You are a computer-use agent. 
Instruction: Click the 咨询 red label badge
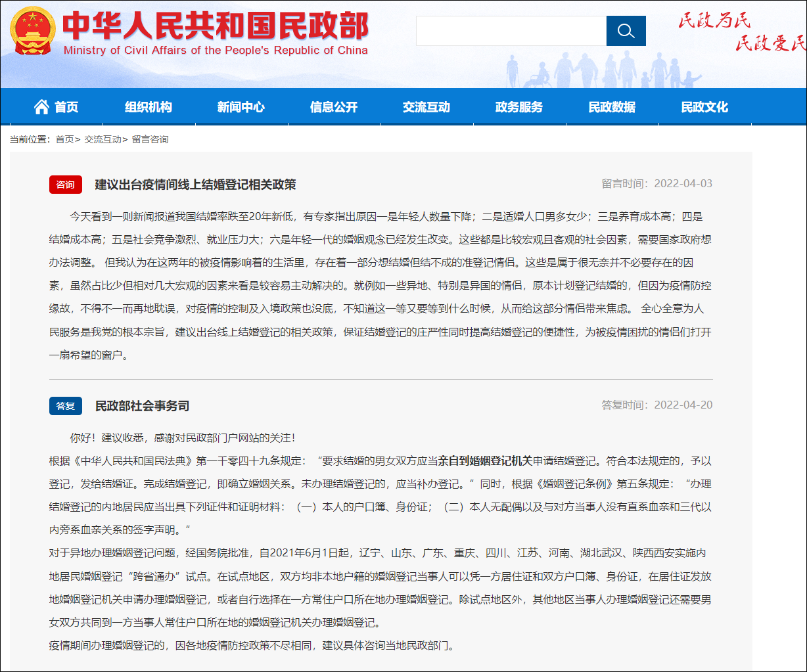tap(65, 185)
